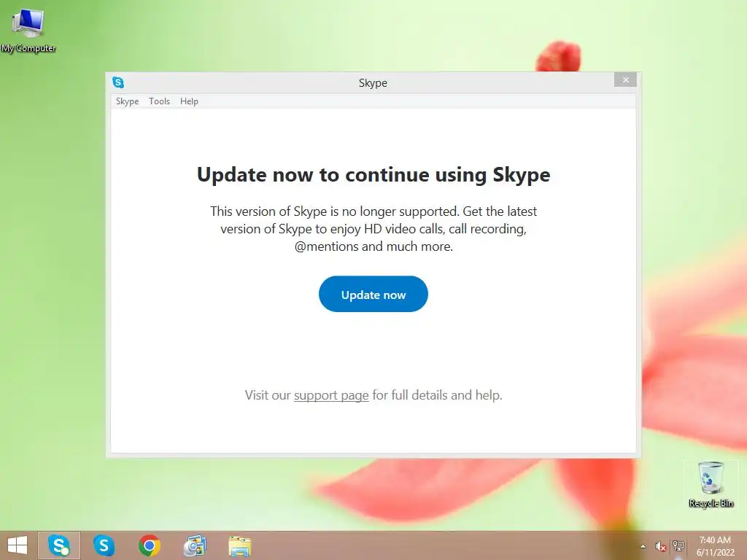The height and width of the screenshot is (560, 747).
Task: Launch the second Skype taskbar icon
Action: point(104,545)
